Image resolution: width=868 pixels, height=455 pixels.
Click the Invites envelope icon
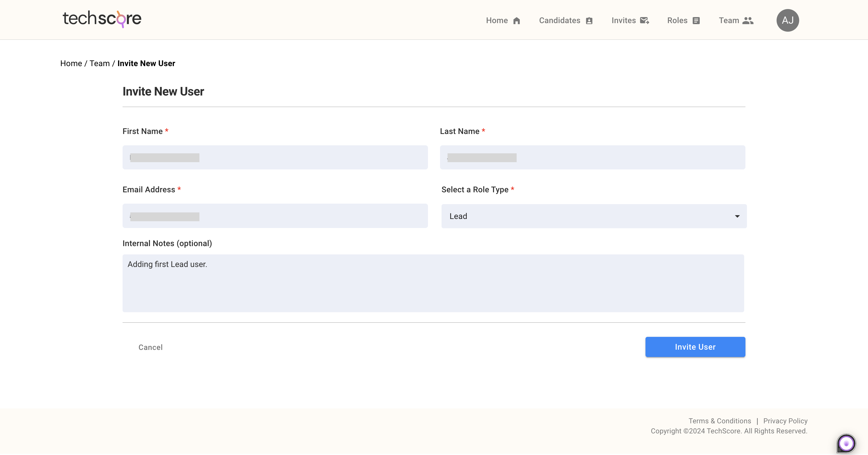644,21
